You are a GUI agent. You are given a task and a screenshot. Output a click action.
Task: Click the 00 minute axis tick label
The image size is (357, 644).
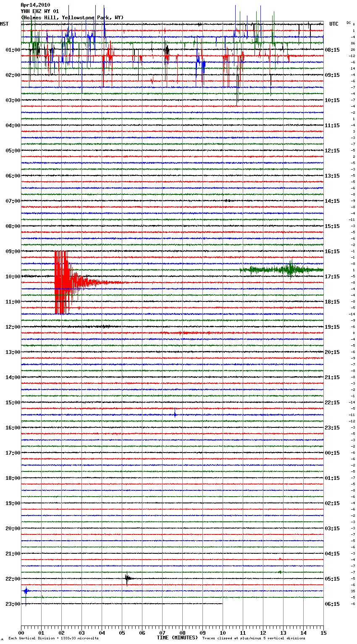[x=21, y=633]
